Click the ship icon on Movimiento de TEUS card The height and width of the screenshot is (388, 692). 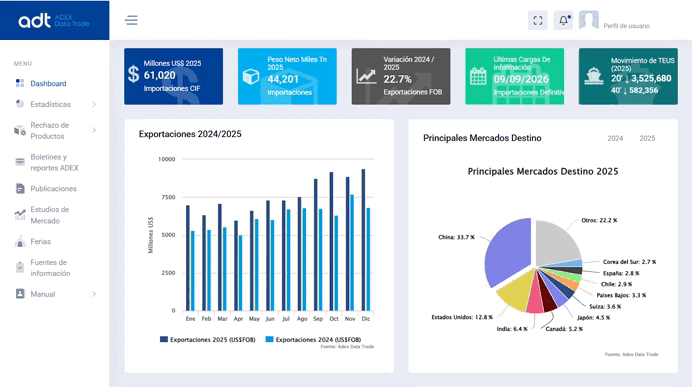[594, 76]
